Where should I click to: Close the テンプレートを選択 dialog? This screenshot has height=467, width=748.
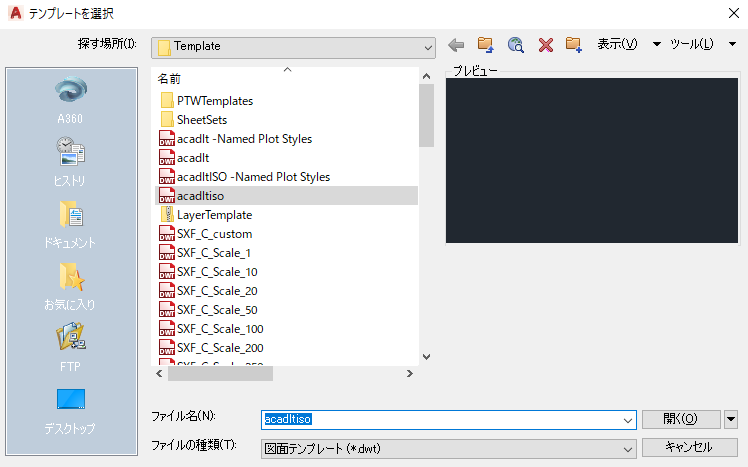click(734, 13)
